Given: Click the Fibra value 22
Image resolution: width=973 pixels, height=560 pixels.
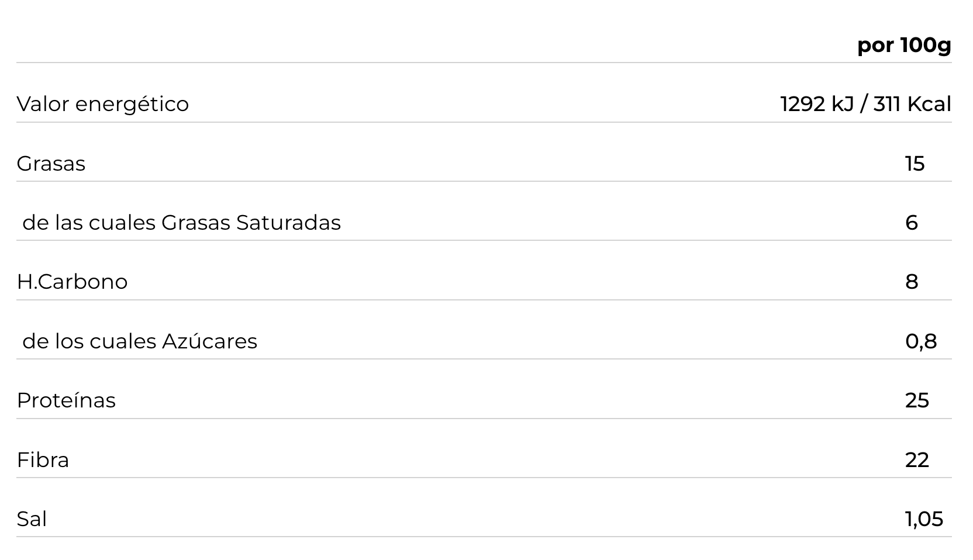Looking at the screenshot, I should pyautogui.click(x=917, y=460).
